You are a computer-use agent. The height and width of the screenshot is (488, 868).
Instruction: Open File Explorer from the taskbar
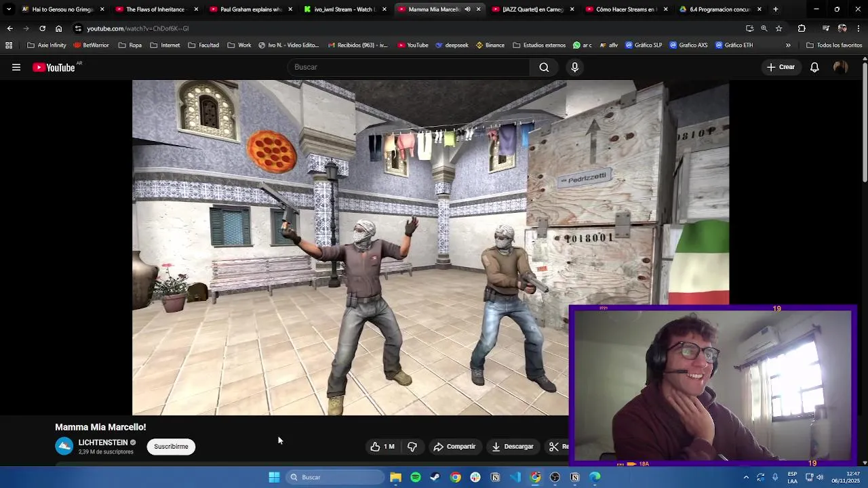click(395, 477)
